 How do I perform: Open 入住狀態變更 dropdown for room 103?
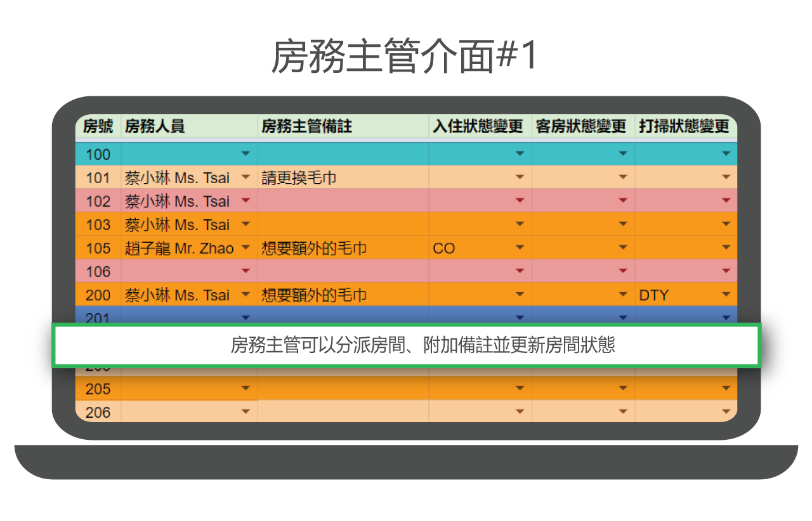[x=520, y=224]
